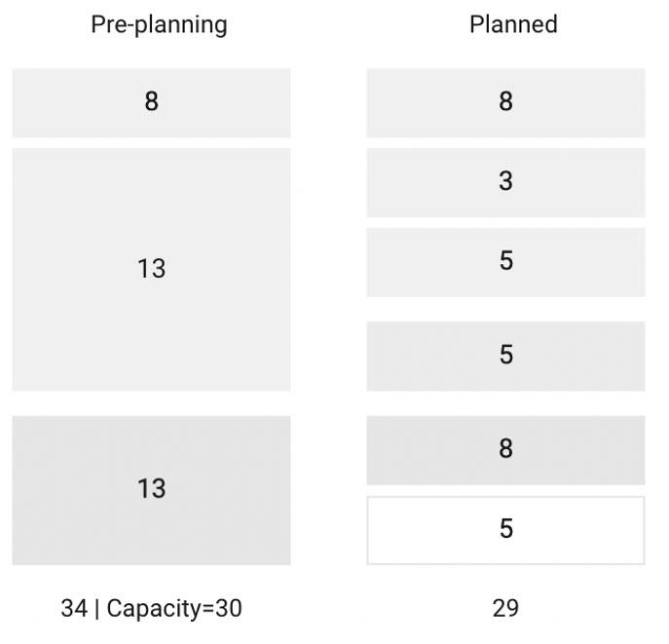Viewport: 669px width, 644px height.
Task: Click the number 5 in the white outlined block
Action: (x=506, y=528)
